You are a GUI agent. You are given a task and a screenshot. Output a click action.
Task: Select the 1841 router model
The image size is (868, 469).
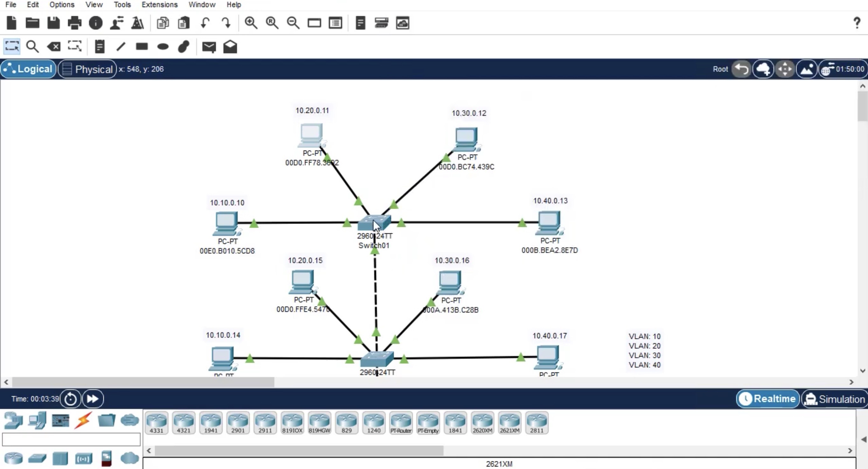455,423
